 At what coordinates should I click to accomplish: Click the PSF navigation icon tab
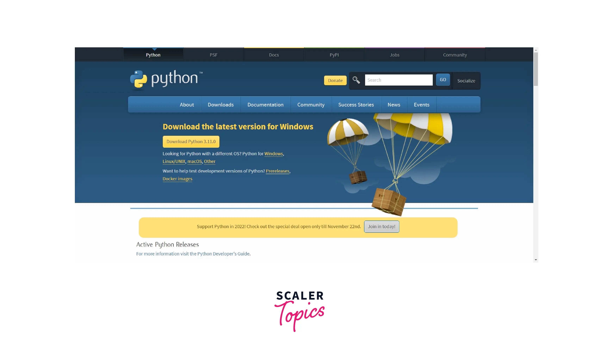pos(213,54)
